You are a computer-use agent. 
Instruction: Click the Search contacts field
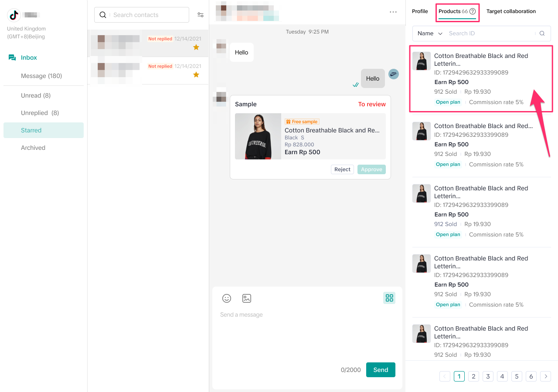coord(148,15)
